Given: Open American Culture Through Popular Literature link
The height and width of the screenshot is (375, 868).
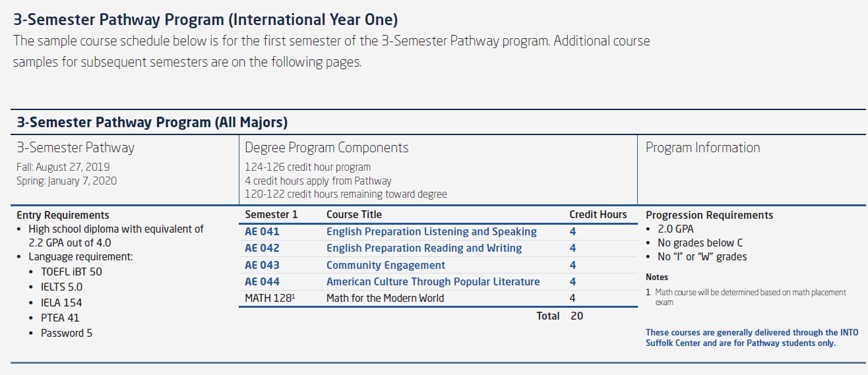Looking at the screenshot, I should [433, 282].
